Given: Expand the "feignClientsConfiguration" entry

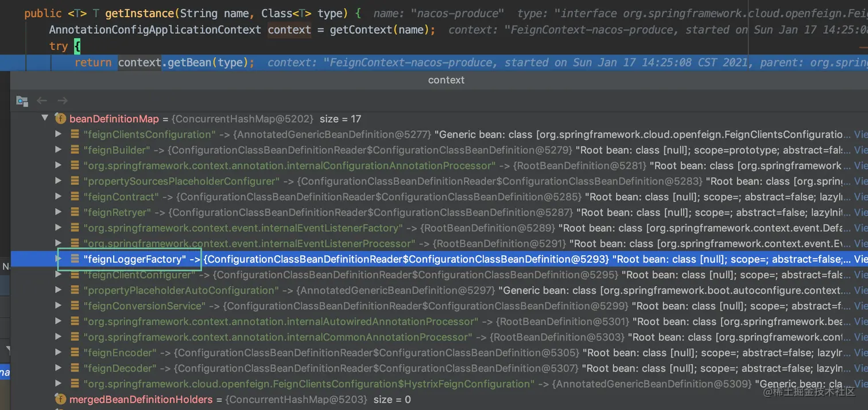Looking at the screenshot, I should [58, 134].
